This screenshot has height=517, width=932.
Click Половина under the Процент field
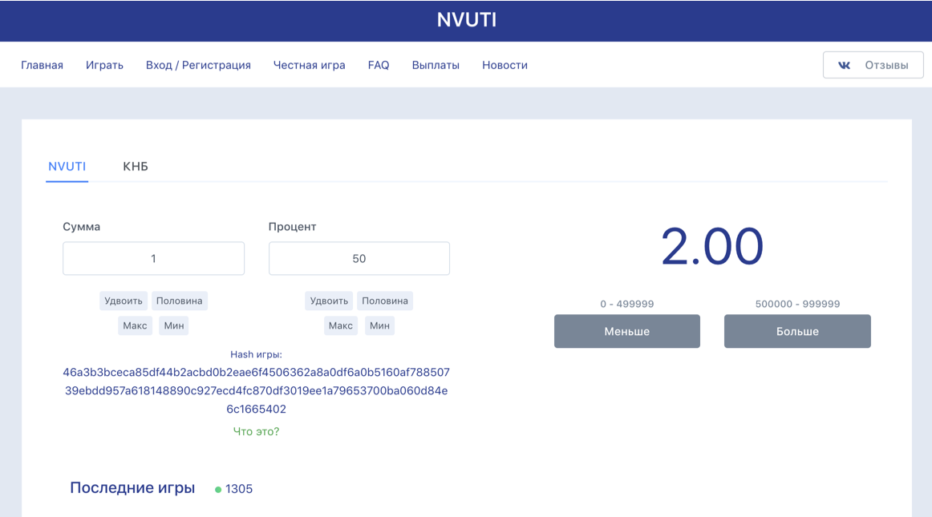385,301
